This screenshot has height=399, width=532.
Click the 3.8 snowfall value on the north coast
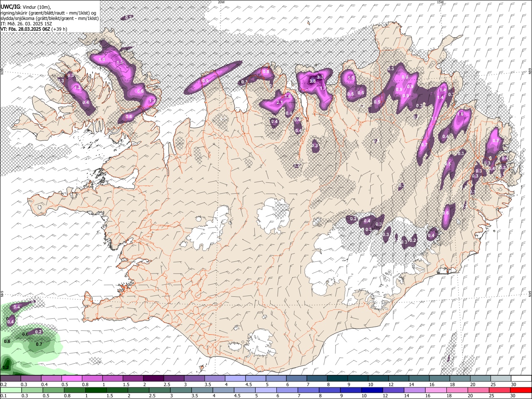[313, 81]
